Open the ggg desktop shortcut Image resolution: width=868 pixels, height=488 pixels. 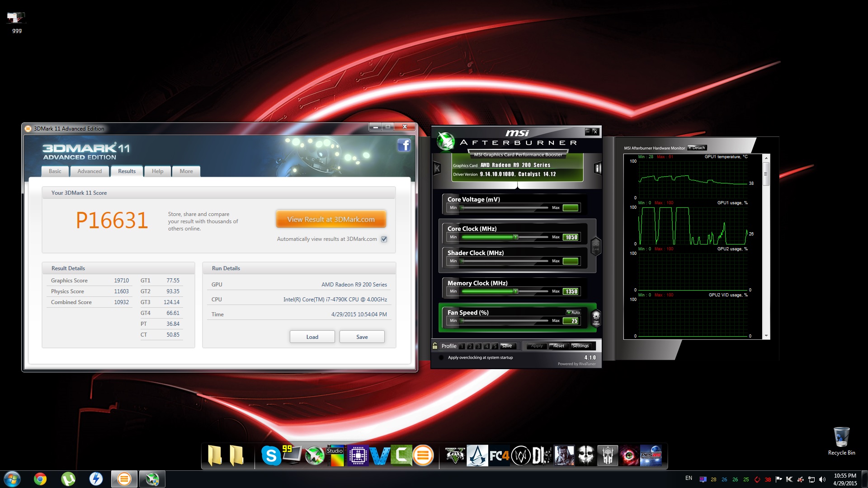coord(16,23)
